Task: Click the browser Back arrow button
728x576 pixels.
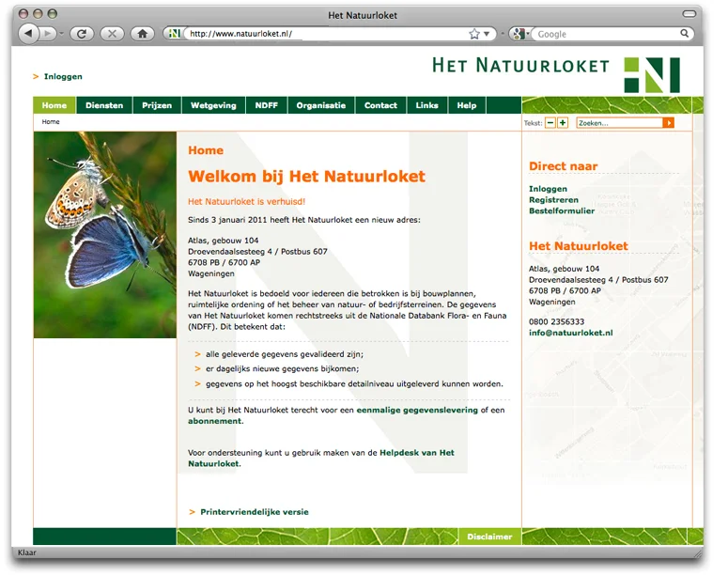Action: [29, 34]
